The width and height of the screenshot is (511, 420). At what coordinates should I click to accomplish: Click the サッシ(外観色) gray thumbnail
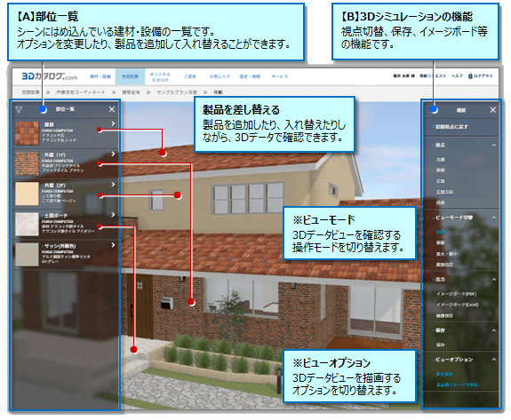27,254
